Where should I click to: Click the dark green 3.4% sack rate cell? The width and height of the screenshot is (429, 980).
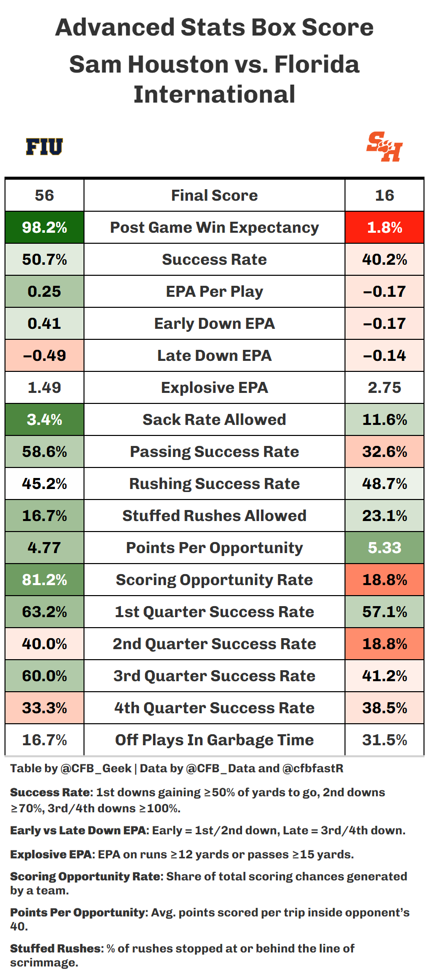coord(44,420)
